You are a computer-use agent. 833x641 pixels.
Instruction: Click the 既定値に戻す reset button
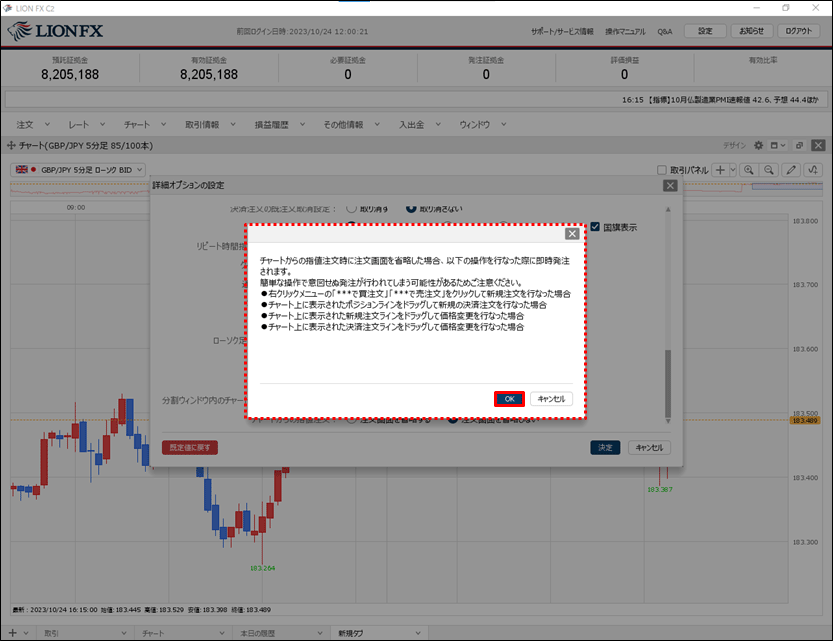click(x=190, y=448)
